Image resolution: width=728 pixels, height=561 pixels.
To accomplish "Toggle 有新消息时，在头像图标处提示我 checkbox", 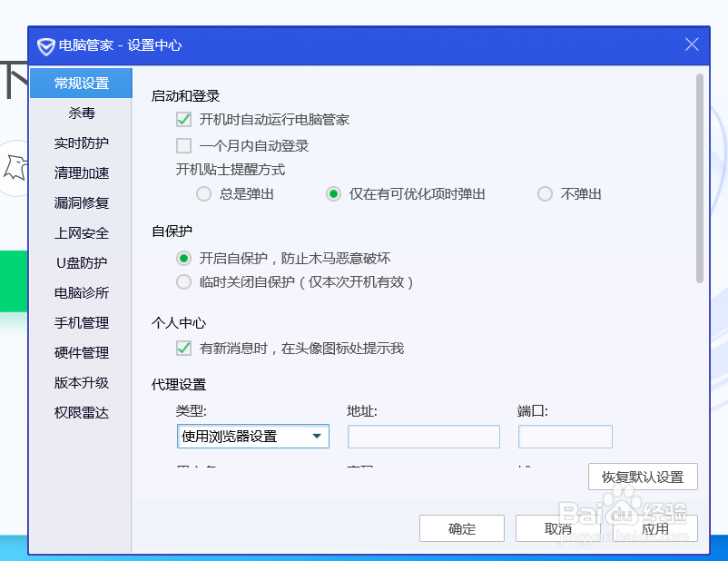I will coord(184,348).
